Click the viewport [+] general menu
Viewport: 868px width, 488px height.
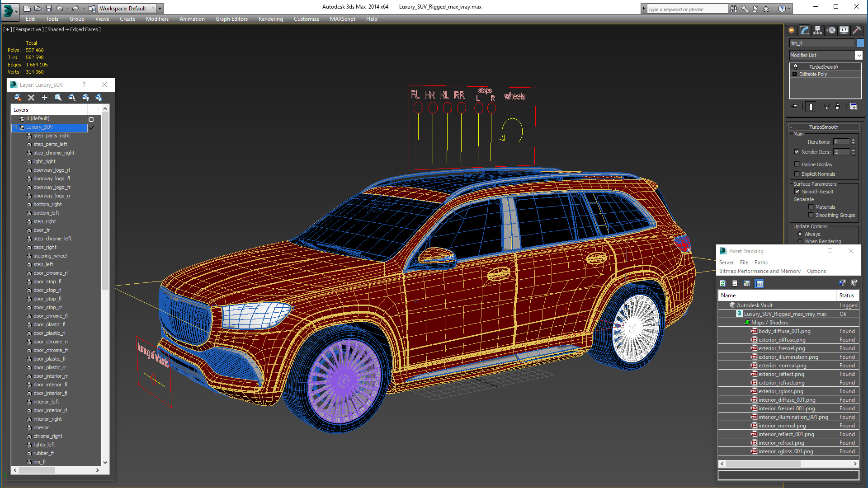pos(8,29)
